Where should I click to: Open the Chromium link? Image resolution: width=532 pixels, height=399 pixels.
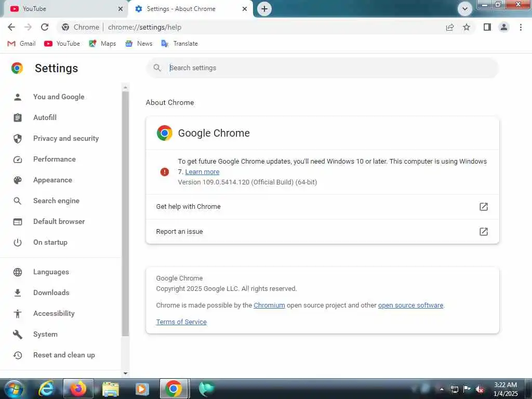(269, 305)
